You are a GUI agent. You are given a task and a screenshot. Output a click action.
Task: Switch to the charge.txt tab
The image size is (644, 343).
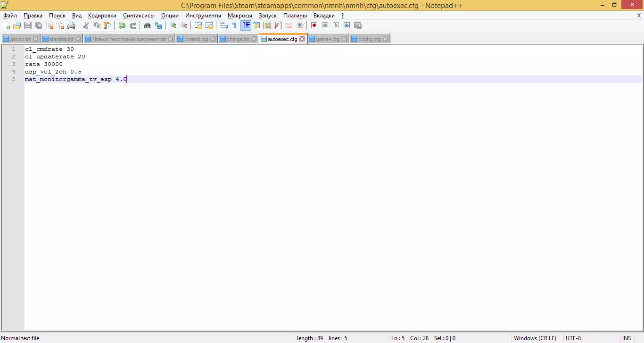[238, 39]
